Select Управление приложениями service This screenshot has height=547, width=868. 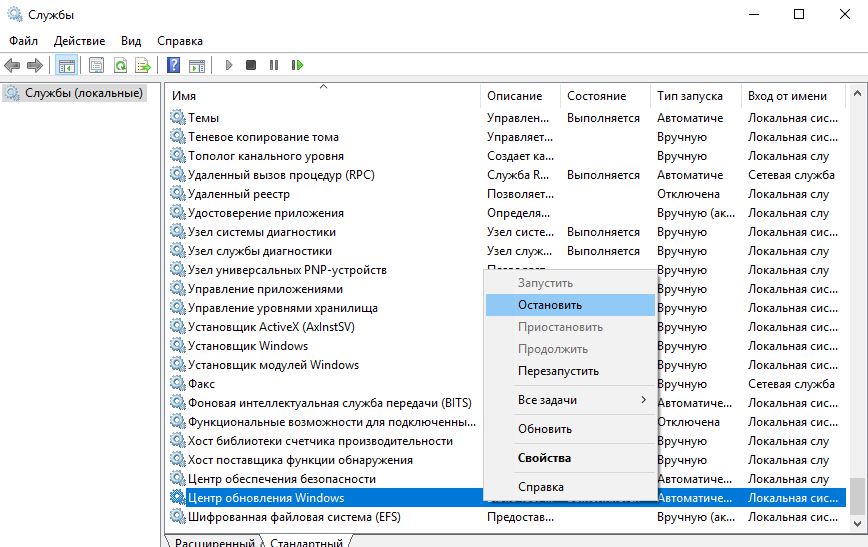coord(265,289)
